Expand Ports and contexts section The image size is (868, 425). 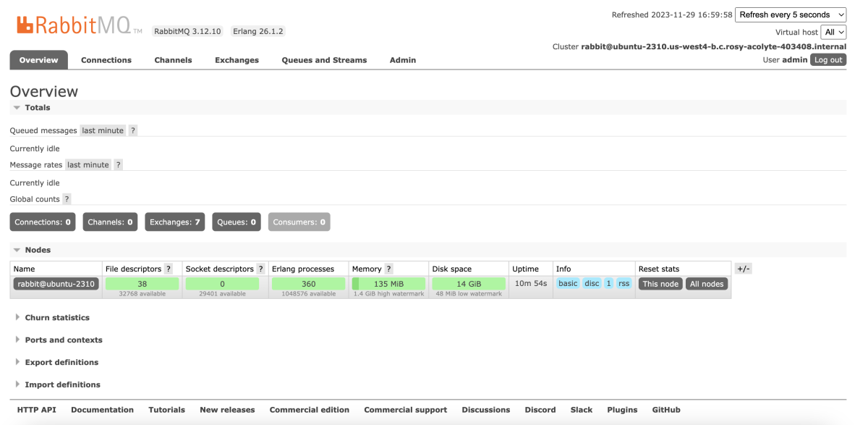64,340
